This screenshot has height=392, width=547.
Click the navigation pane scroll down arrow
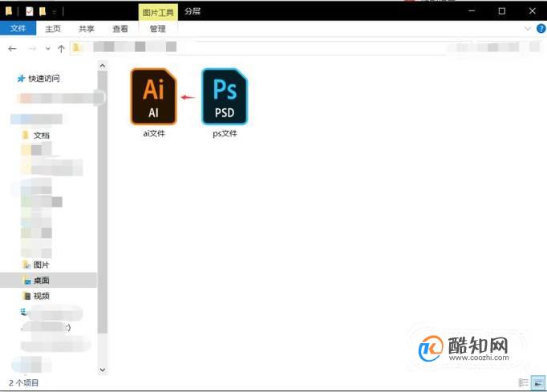coord(103,370)
